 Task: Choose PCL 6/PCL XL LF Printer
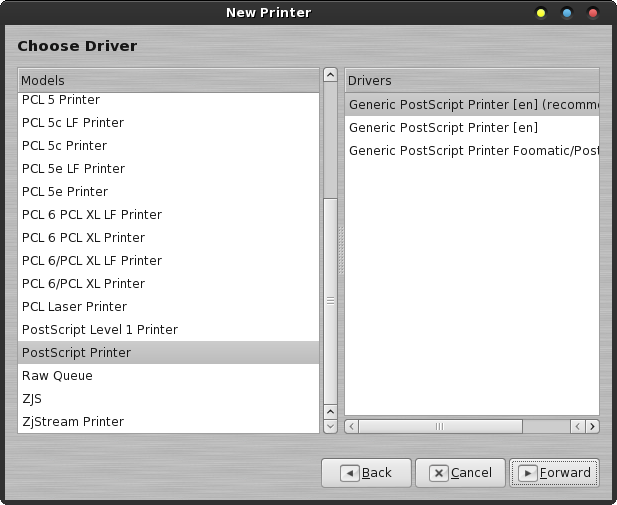(168, 261)
